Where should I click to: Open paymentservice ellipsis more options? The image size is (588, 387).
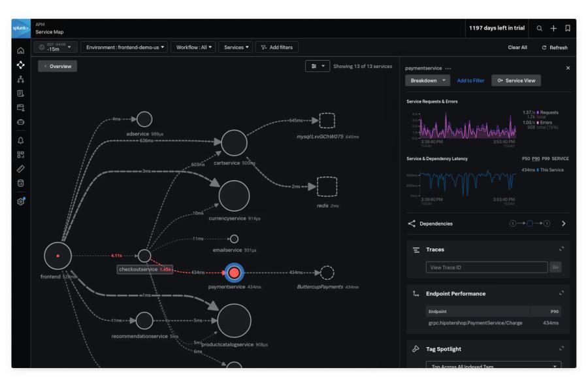[x=448, y=69]
